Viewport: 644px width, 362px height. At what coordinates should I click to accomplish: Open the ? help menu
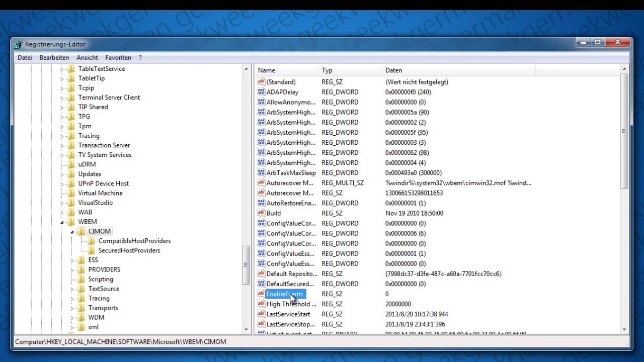point(140,58)
